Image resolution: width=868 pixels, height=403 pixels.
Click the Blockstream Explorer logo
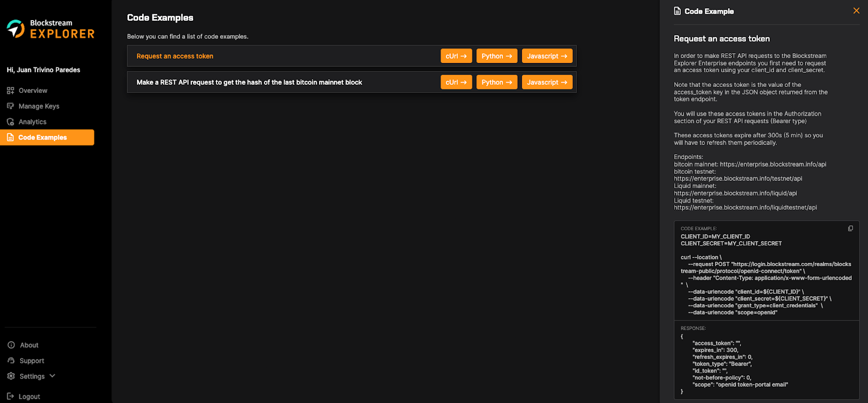[x=50, y=29]
